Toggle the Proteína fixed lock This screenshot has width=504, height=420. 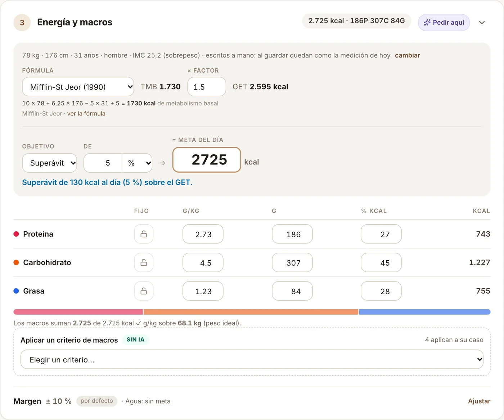144,234
